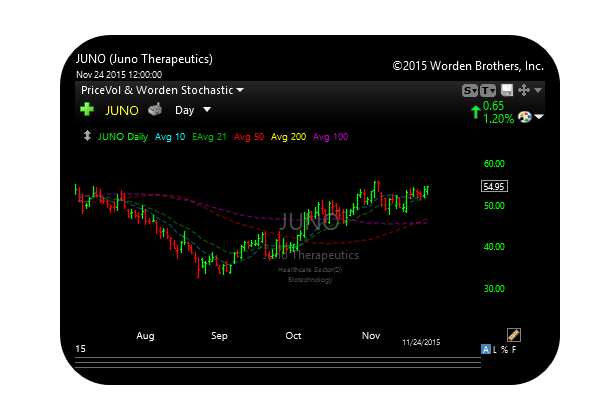This screenshot has height=400, width=600.
Task: Open the gray arrow menu beside move icon
Action: (538, 90)
